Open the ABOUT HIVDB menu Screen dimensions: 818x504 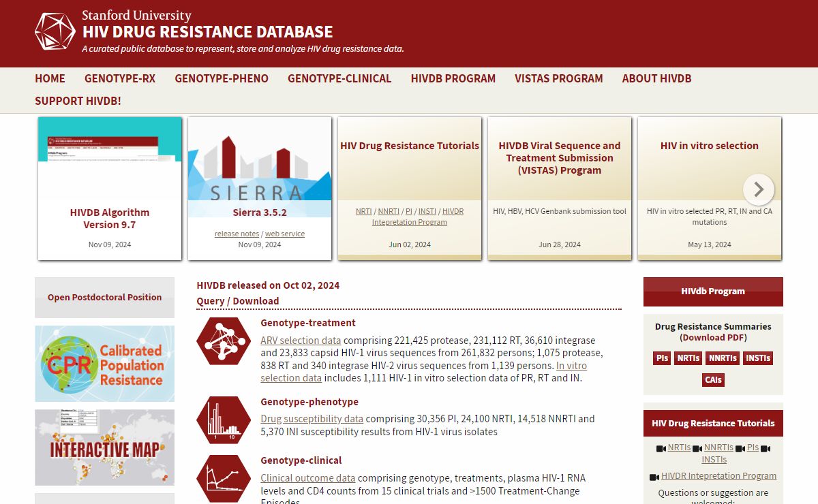click(x=656, y=78)
